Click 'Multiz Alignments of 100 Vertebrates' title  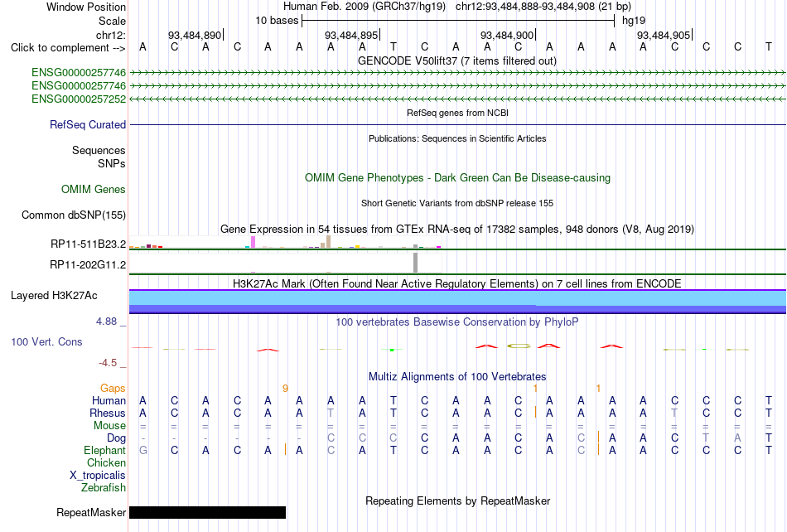pos(457,377)
